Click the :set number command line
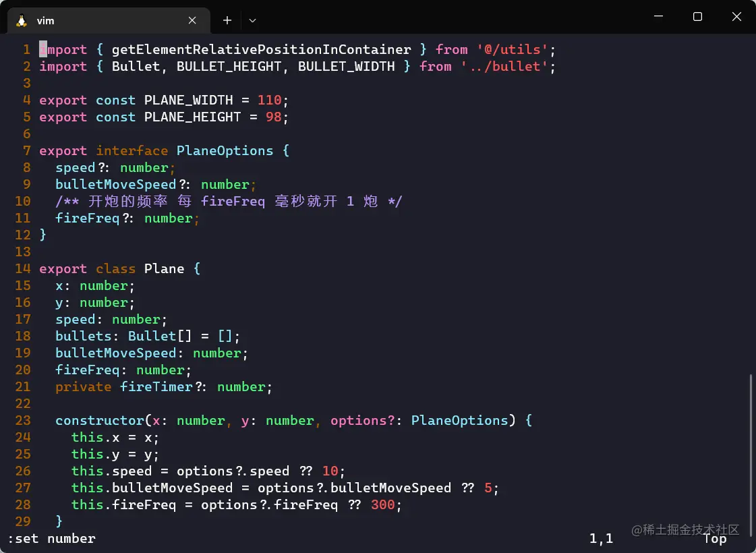Viewport: 756px width, 553px height. click(51, 539)
